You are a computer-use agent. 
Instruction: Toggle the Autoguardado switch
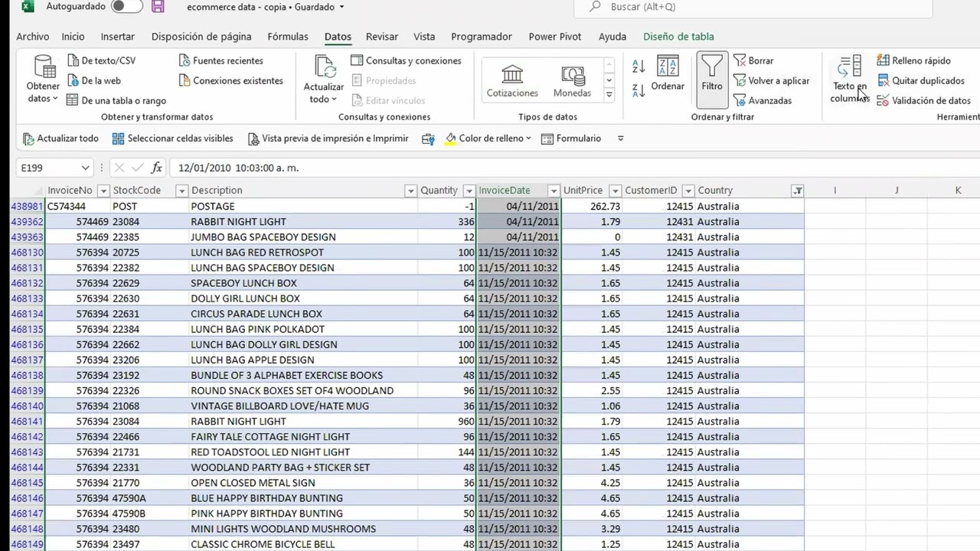[x=126, y=7]
